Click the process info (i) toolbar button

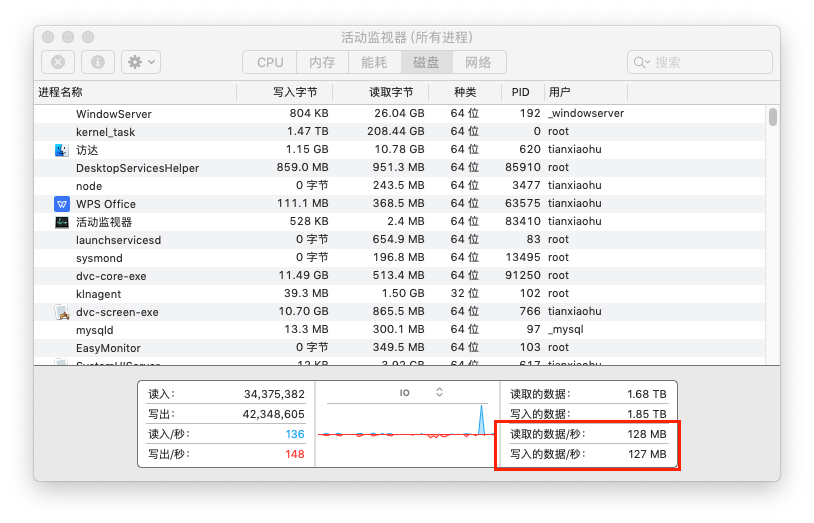[x=97, y=62]
